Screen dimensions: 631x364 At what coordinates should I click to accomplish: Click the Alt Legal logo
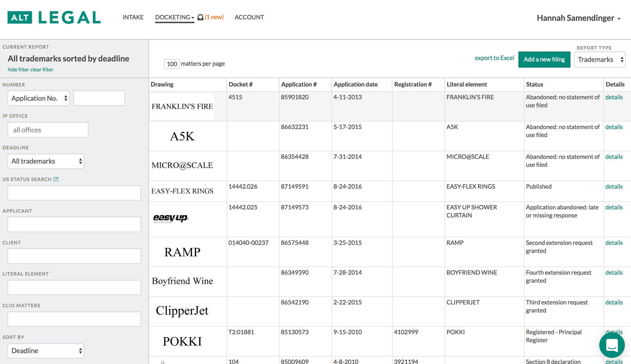(54, 18)
